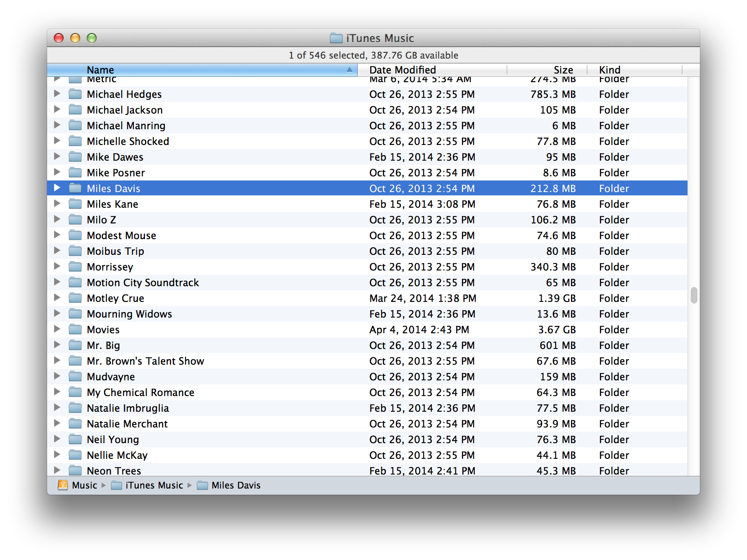The height and width of the screenshot is (560, 747).
Task: Select the Modest Mouse folder name
Action: [x=121, y=235]
